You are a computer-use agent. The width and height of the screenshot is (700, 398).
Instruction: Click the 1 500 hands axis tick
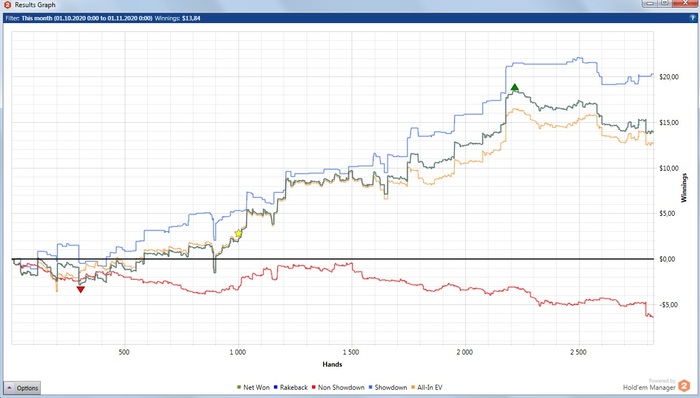click(x=351, y=352)
